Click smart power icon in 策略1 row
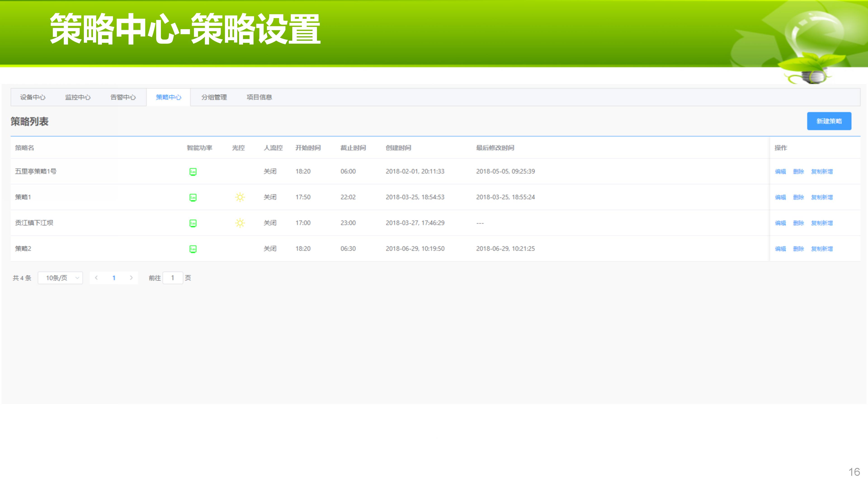The image size is (868, 488). (x=193, y=197)
